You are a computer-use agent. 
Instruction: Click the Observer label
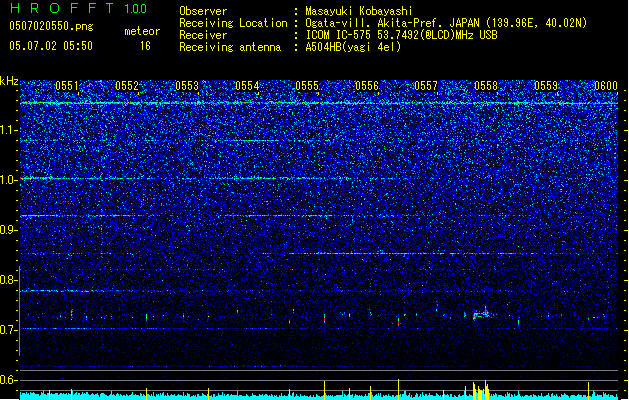(x=203, y=11)
